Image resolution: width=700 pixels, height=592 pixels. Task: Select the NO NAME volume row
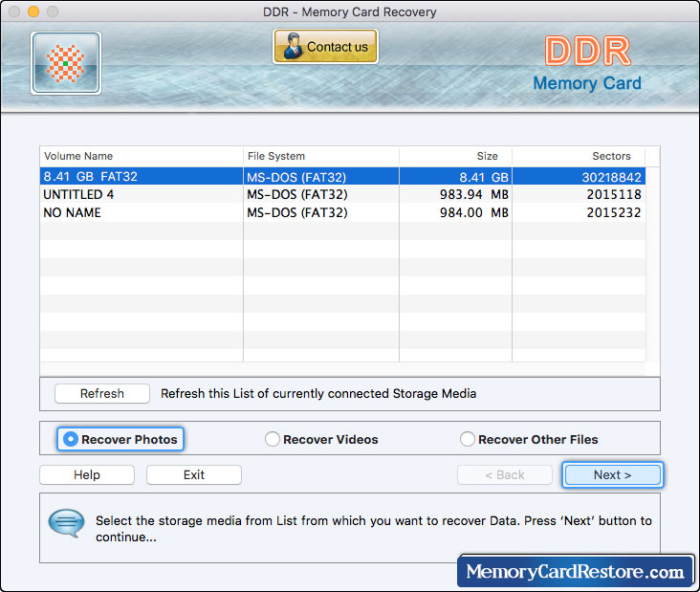(342, 212)
